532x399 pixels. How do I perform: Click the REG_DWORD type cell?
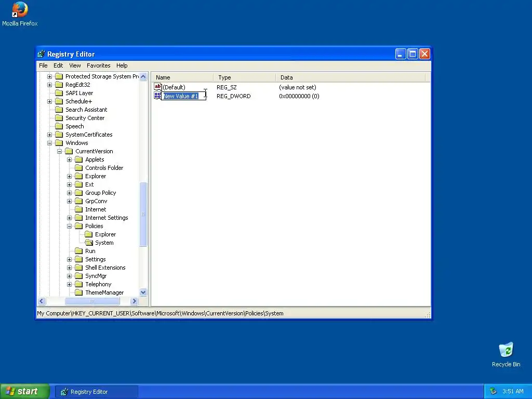click(x=233, y=96)
